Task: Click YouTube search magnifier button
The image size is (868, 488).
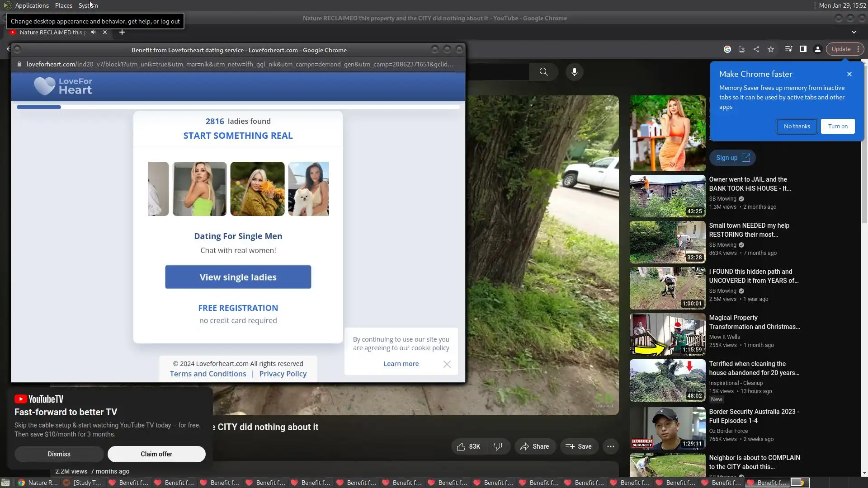Action: tap(543, 72)
